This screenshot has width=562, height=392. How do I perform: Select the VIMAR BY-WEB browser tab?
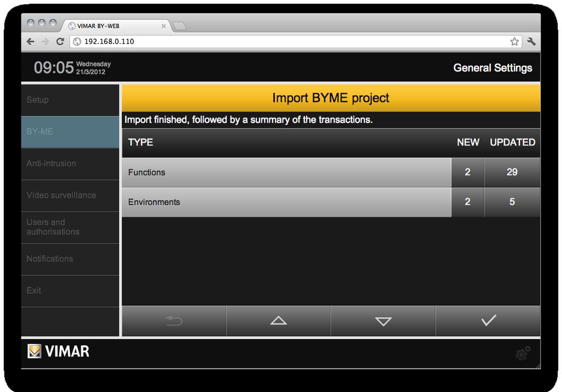[116, 26]
